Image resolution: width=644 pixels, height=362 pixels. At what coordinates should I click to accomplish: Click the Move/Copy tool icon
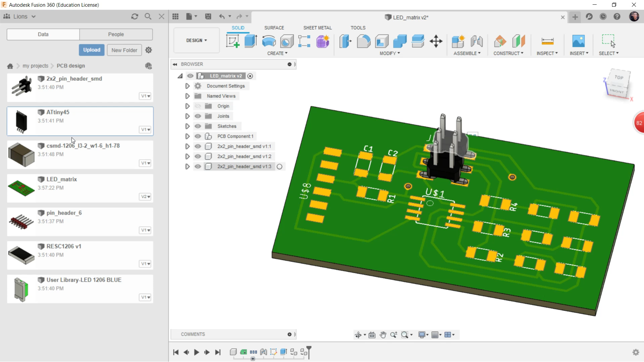pos(436,41)
